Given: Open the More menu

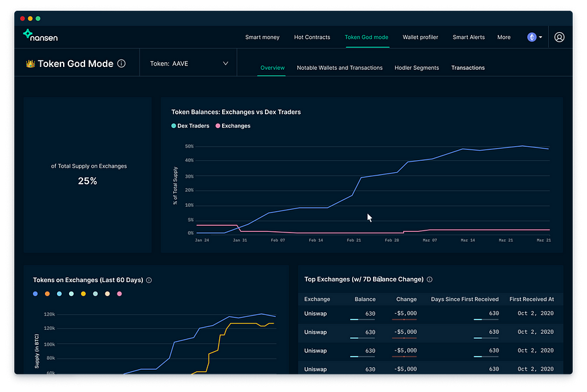Looking at the screenshot, I should [x=504, y=38].
